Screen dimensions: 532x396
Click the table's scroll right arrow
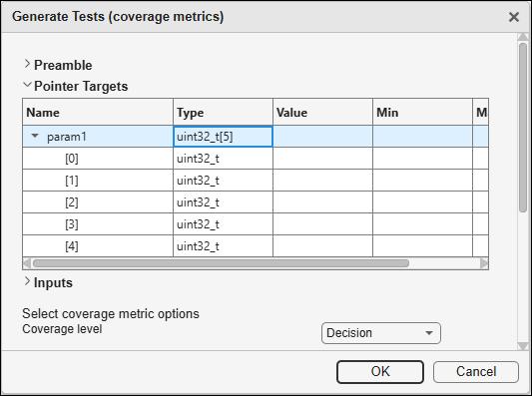[484, 263]
